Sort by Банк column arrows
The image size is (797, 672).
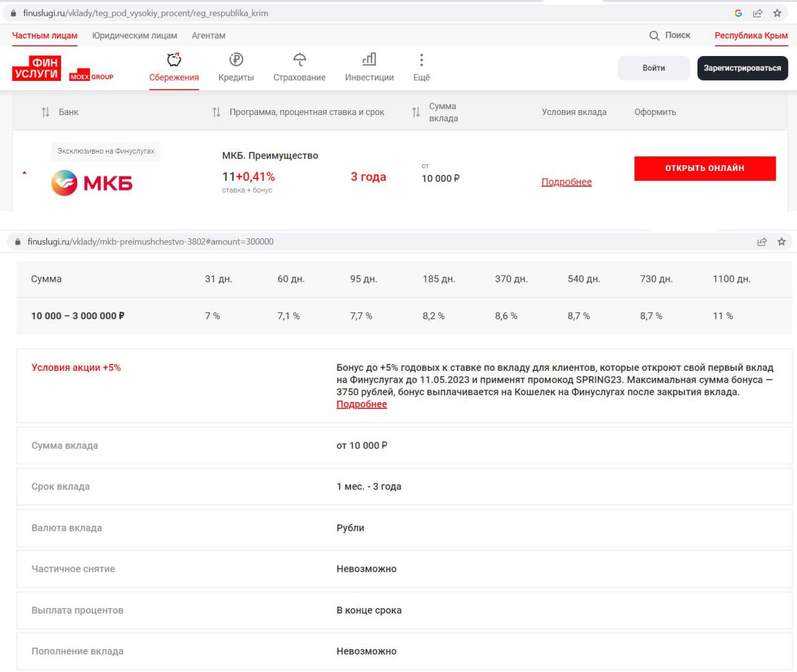pos(45,112)
